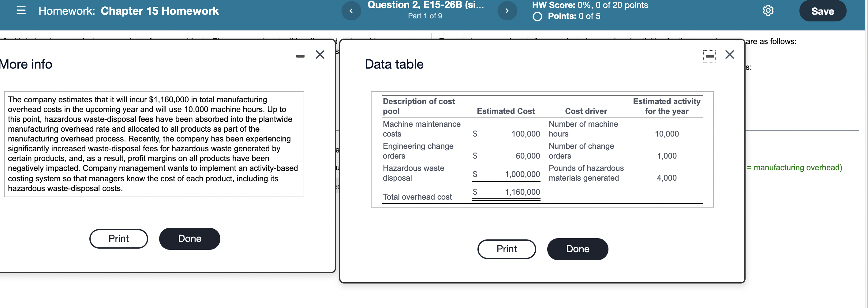Viewport: 868px width, 308px height.
Task: Go to the previous question arrow
Action: tap(351, 11)
